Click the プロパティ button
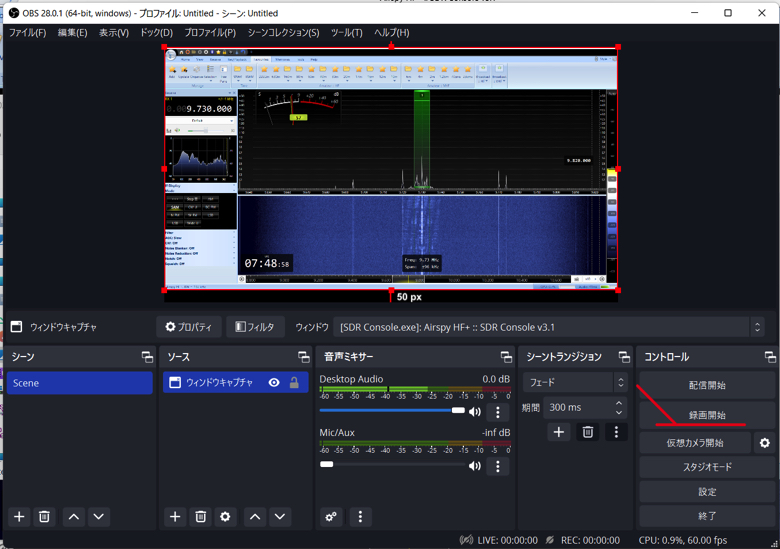Viewport: 780px width, 549px height. click(189, 327)
